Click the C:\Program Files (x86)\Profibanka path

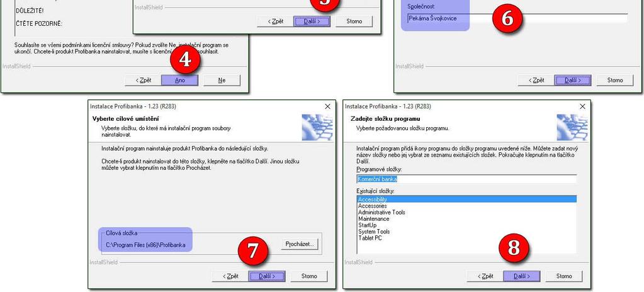click(145, 245)
